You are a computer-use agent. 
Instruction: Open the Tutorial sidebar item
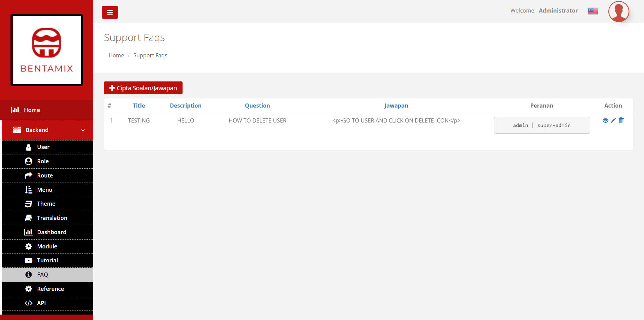[47, 260]
